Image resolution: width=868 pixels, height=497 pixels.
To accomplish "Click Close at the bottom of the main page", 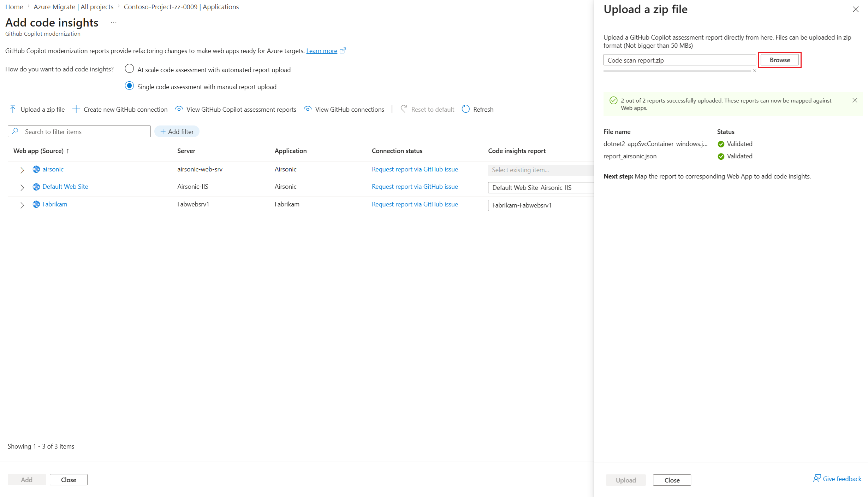I will [x=69, y=480].
